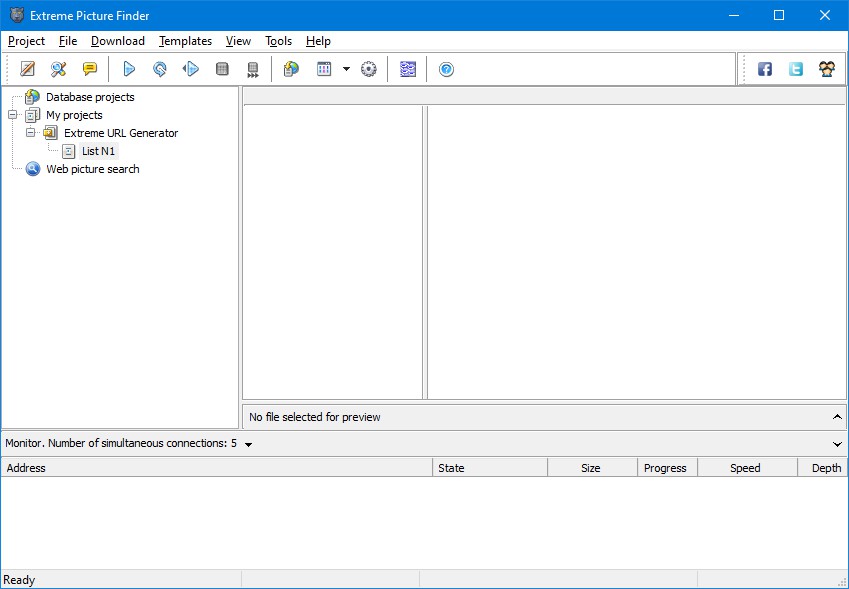The height and width of the screenshot is (589, 849).
Task: Click the new project pencil icon
Action: pyautogui.click(x=27, y=69)
